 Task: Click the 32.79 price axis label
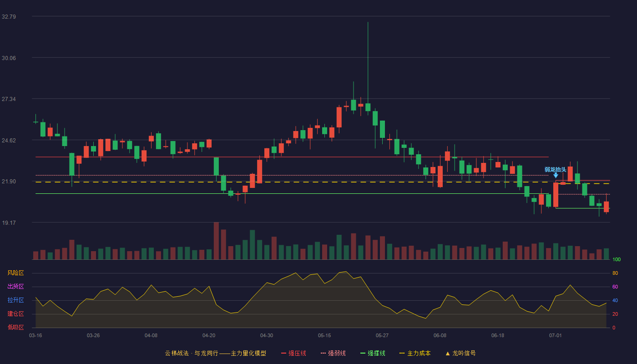[x=9, y=16]
